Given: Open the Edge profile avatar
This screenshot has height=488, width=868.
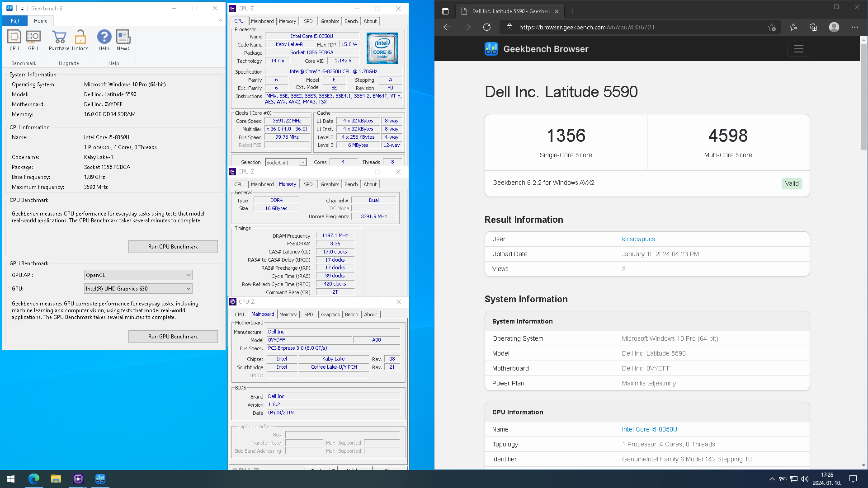Looking at the screenshot, I should [834, 27].
